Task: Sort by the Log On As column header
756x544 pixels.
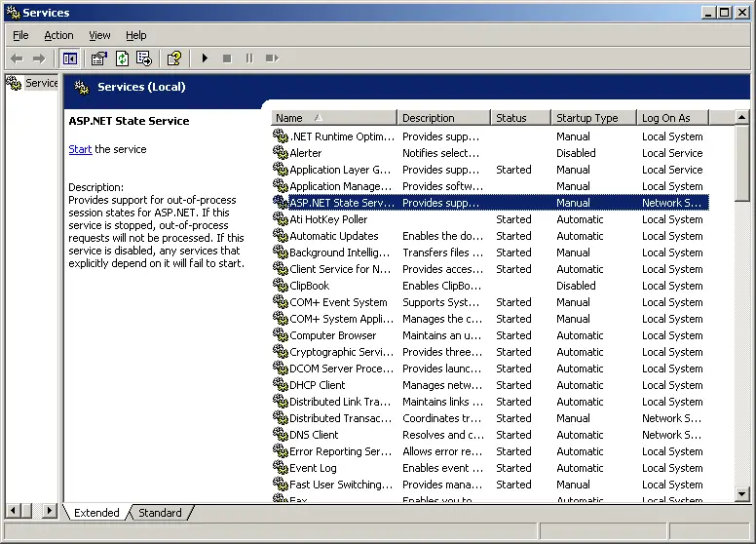Action: click(x=673, y=118)
